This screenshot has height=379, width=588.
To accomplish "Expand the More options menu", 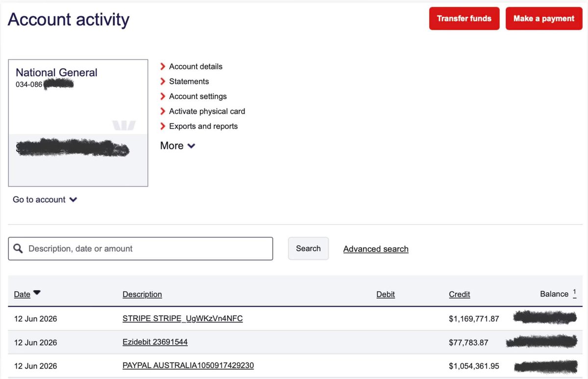I will click(x=177, y=146).
